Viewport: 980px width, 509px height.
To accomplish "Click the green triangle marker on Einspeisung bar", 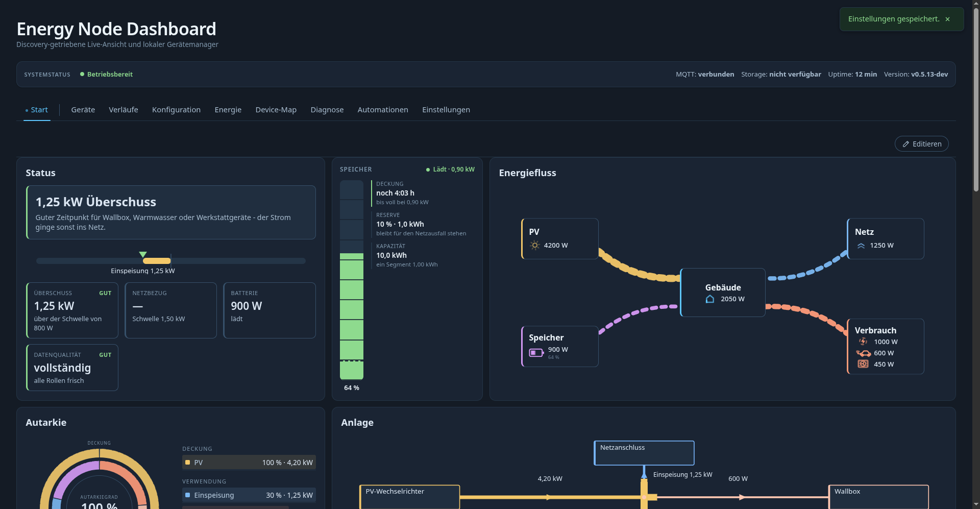I will point(143,254).
